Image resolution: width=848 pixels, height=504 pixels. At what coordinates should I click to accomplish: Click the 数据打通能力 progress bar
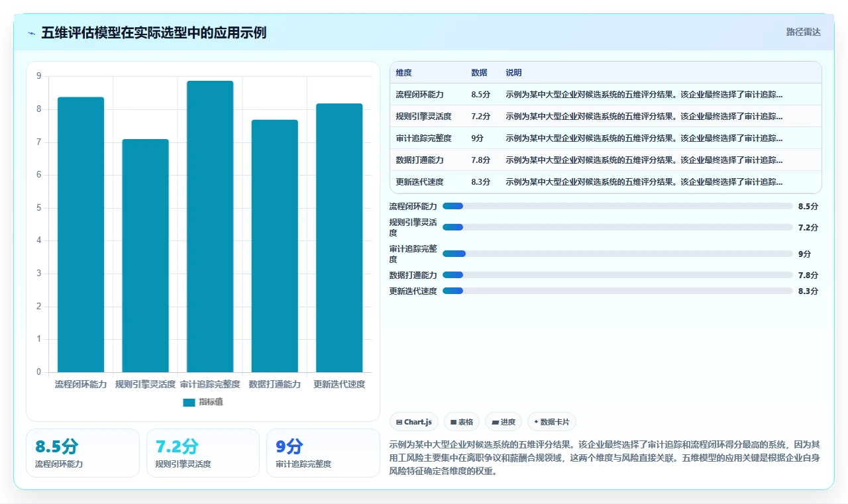coord(617,275)
